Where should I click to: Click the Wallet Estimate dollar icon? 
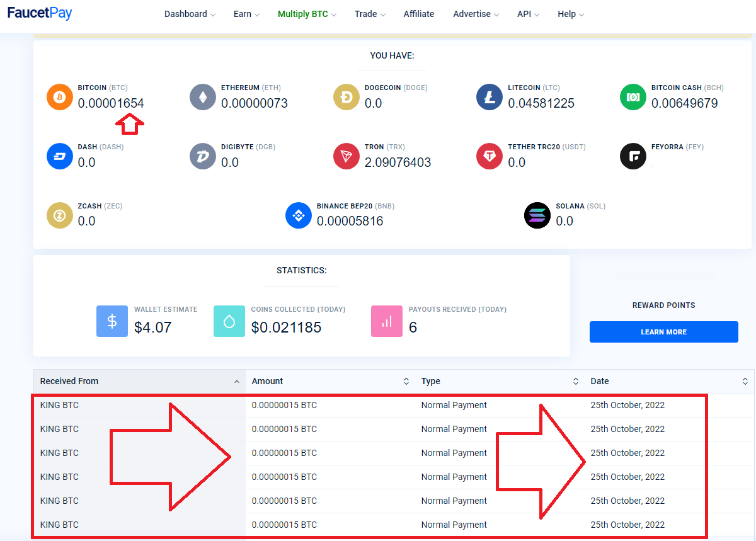point(112,321)
